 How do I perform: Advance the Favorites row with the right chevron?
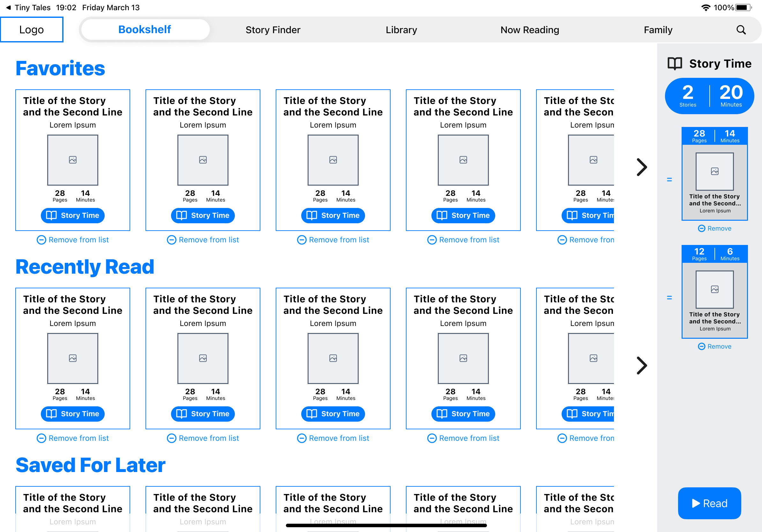pyautogui.click(x=643, y=167)
